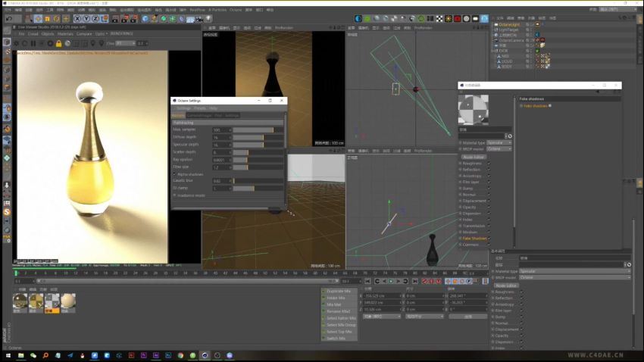The width and height of the screenshot is (644, 362).
Task: Toggle the X axis lock icon
Action: tap(77, 18)
